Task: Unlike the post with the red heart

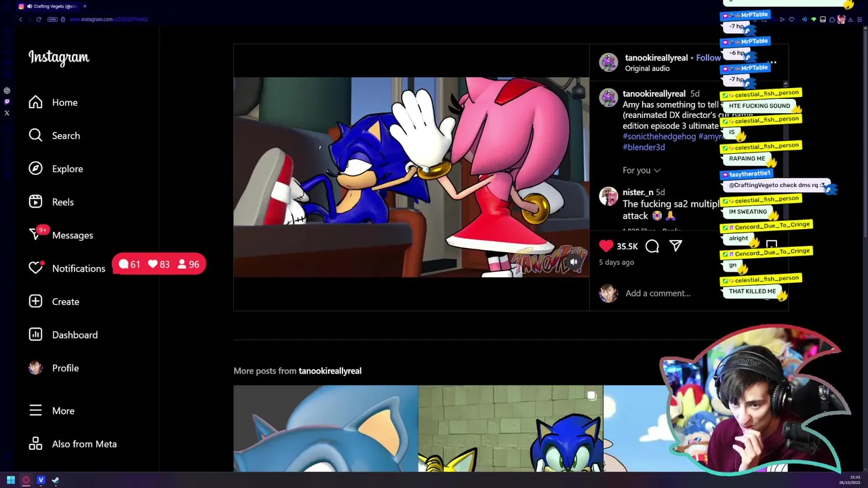Action: 606,246
